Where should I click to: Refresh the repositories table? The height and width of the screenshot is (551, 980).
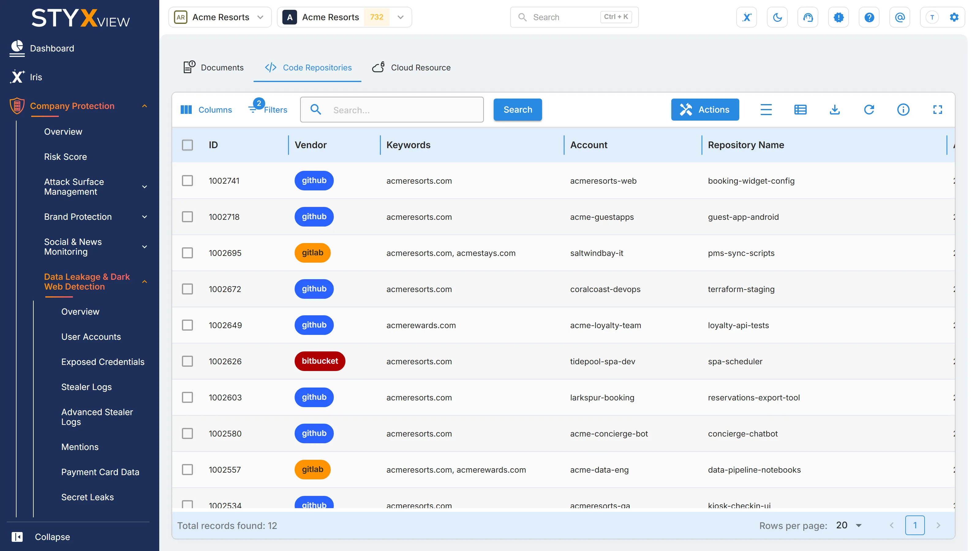coord(869,110)
